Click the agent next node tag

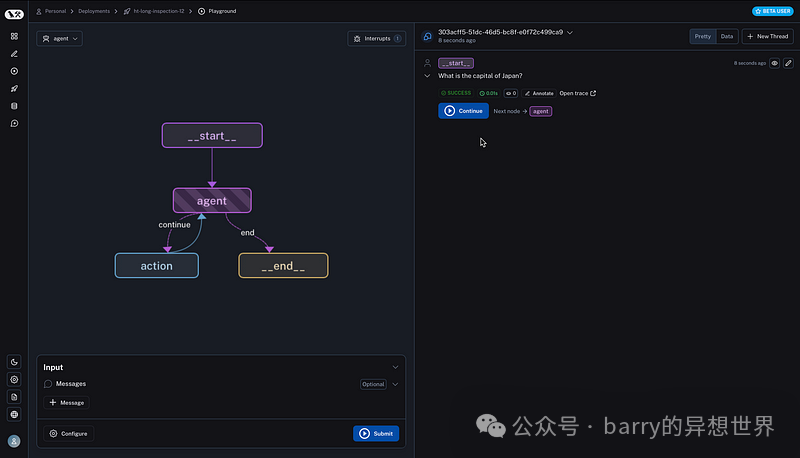pos(541,111)
